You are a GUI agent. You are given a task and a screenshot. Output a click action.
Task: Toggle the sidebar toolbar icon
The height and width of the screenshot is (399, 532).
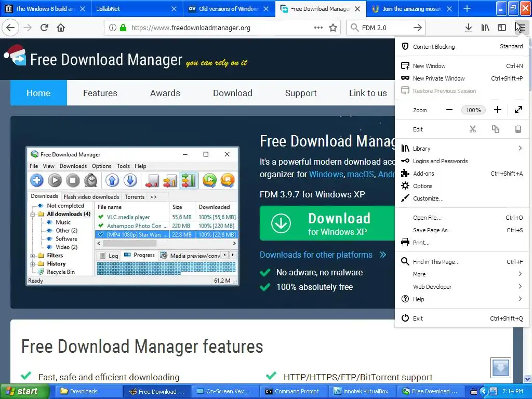click(502, 28)
